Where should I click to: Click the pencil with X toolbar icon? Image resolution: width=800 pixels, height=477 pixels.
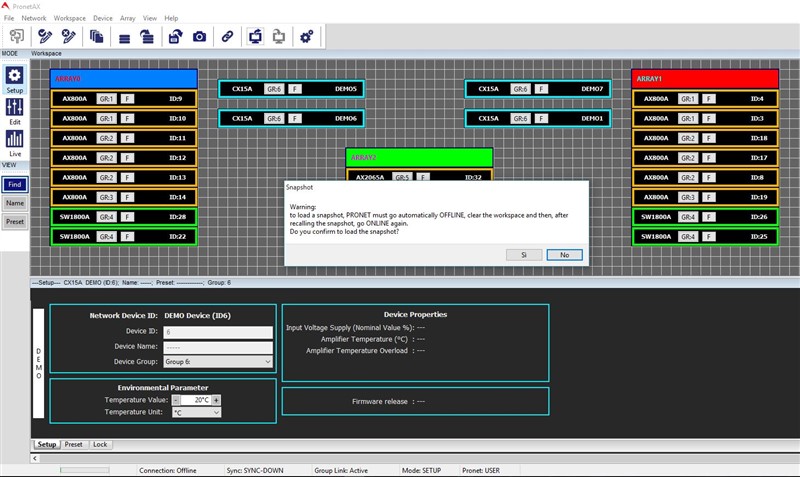click(68, 36)
